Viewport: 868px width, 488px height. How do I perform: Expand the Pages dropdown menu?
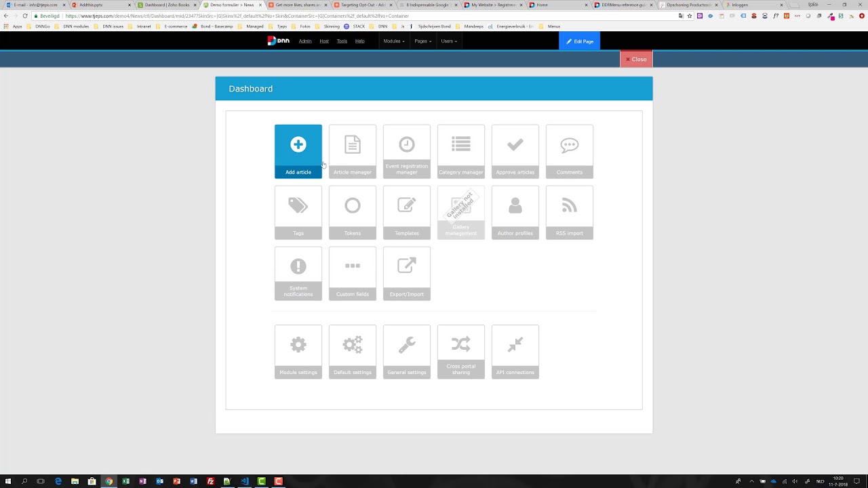423,41
